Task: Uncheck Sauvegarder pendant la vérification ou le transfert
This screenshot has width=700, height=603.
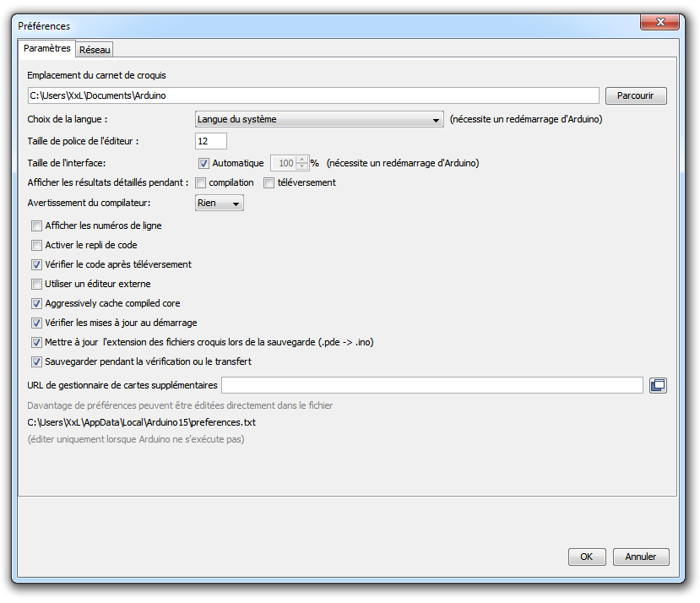Action: pos(36,361)
